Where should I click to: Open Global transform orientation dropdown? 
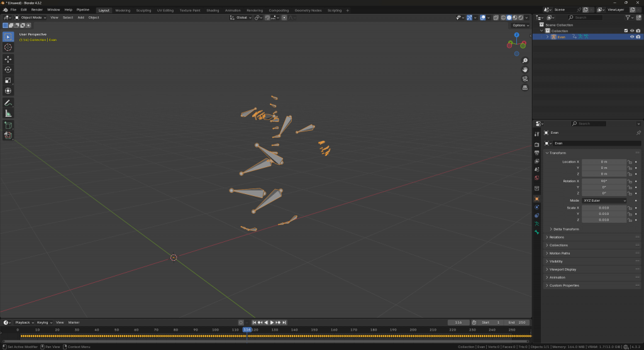[241, 18]
